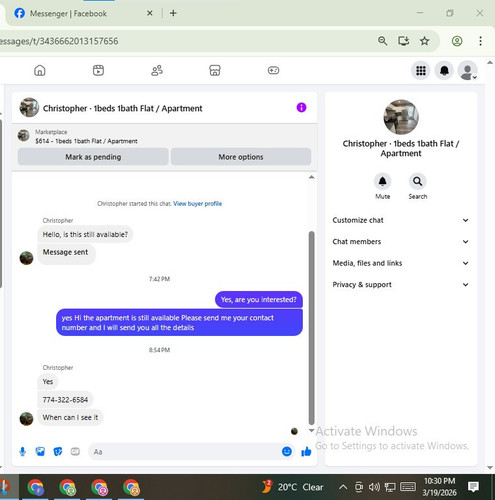Click Mark as pending button
This screenshot has width=495, height=500.
pyautogui.click(x=93, y=157)
